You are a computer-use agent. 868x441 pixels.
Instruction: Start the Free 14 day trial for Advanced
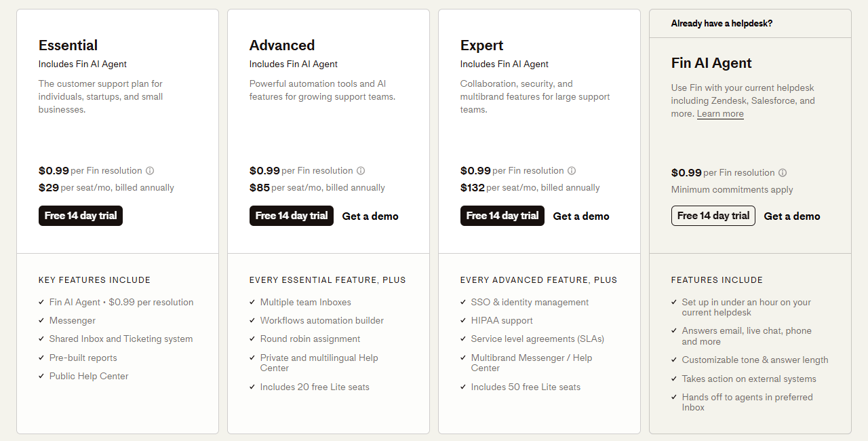pos(291,215)
